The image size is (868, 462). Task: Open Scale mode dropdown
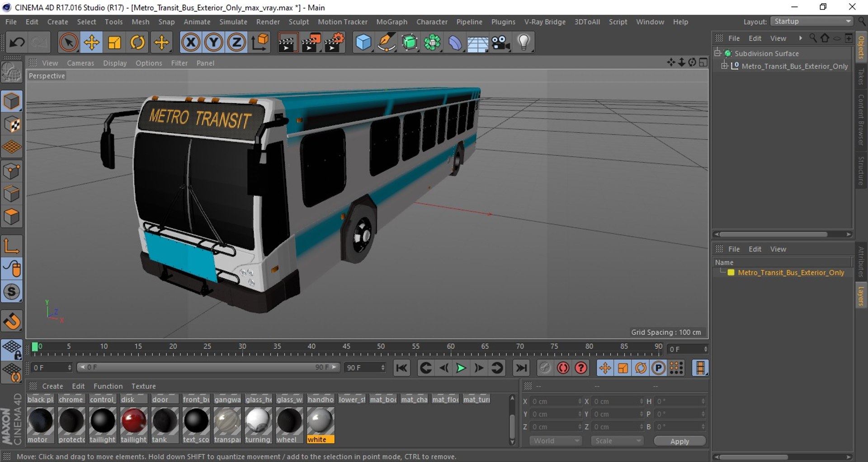coord(617,441)
